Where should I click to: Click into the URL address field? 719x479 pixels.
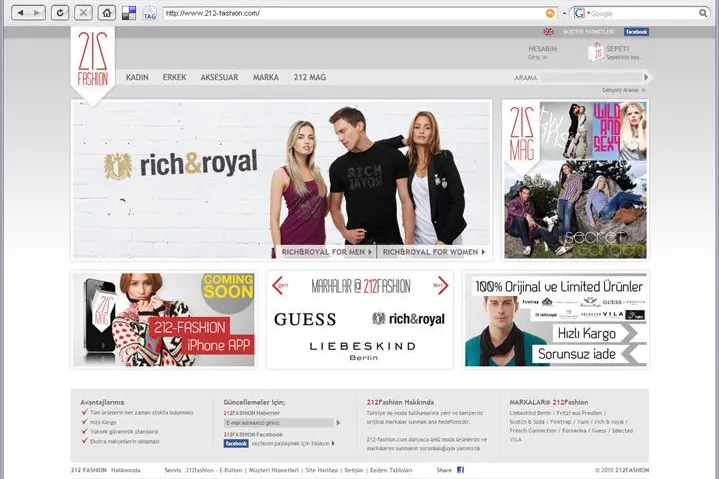pyautogui.click(x=353, y=13)
